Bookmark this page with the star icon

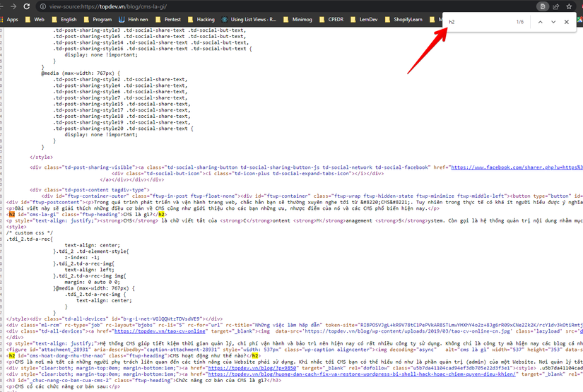[569, 6]
